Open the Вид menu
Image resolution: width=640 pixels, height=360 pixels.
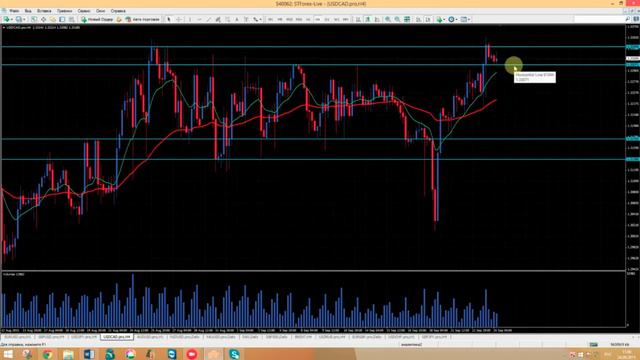[28, 11]
